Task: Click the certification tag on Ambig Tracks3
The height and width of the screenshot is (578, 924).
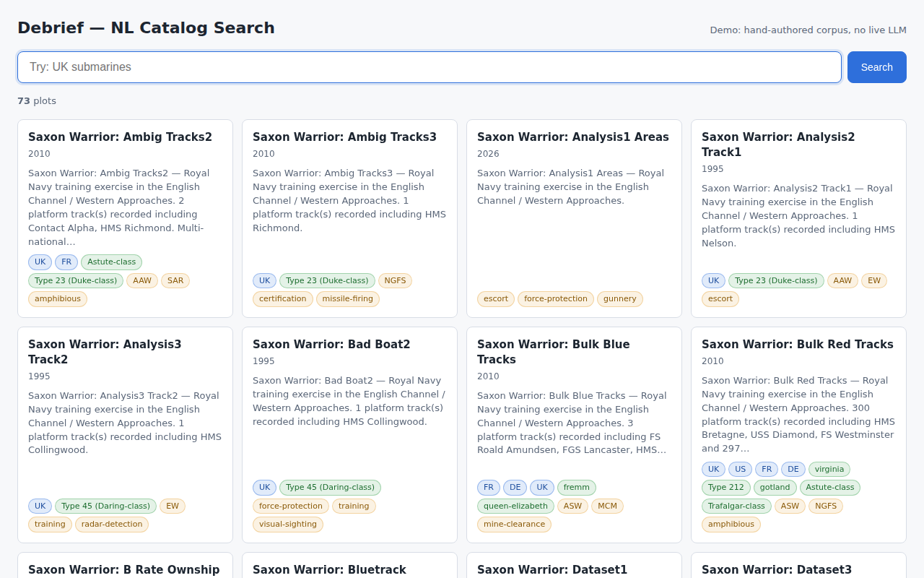Action: click(x=282, y=299)
